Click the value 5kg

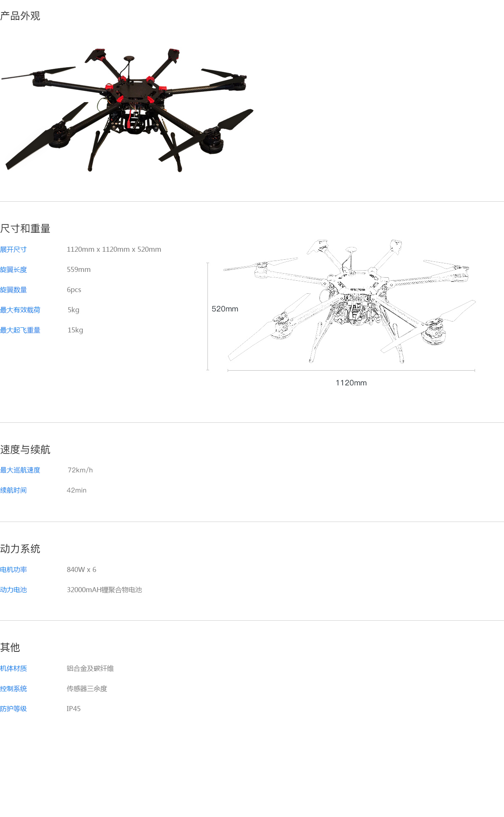pos(73,310)
